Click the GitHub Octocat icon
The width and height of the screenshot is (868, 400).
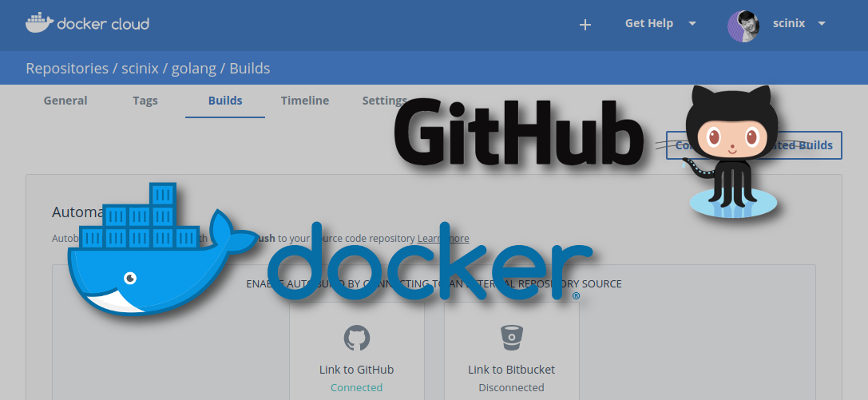coord(356,338)
